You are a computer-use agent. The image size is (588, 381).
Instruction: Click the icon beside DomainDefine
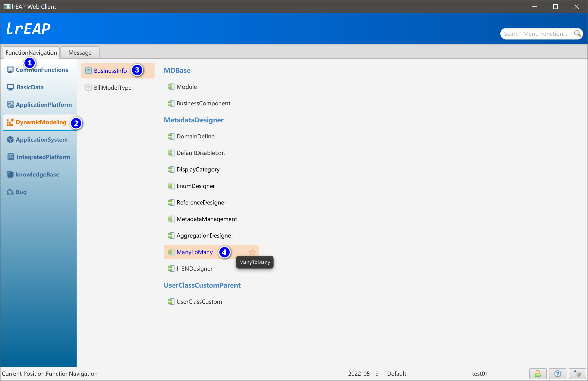tap(171, 137)
